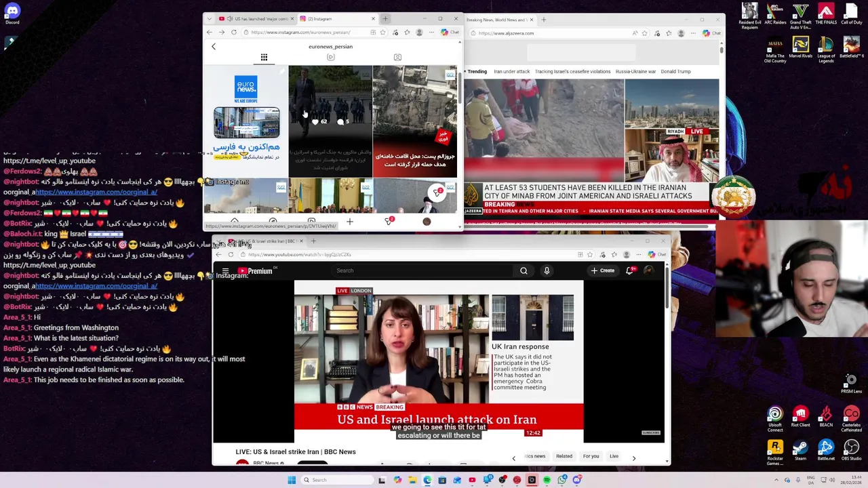Select Instagram posts grid view icon

(x=264, y=58)
